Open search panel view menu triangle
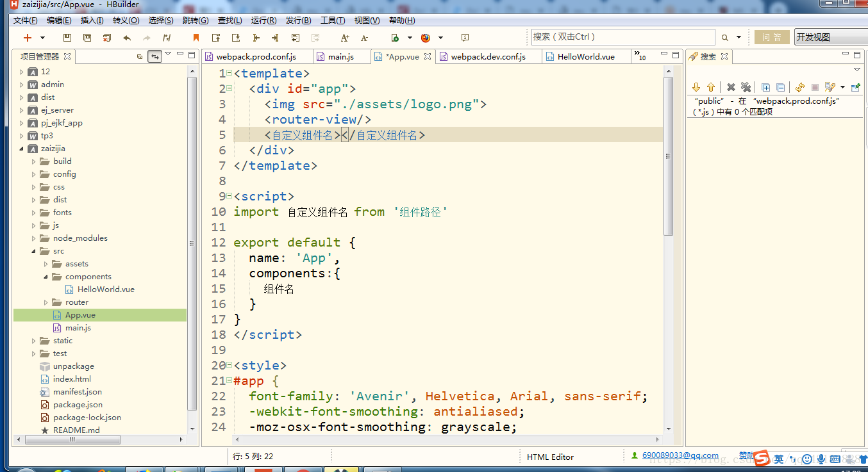The image size is (868, 472). [857, 70]
